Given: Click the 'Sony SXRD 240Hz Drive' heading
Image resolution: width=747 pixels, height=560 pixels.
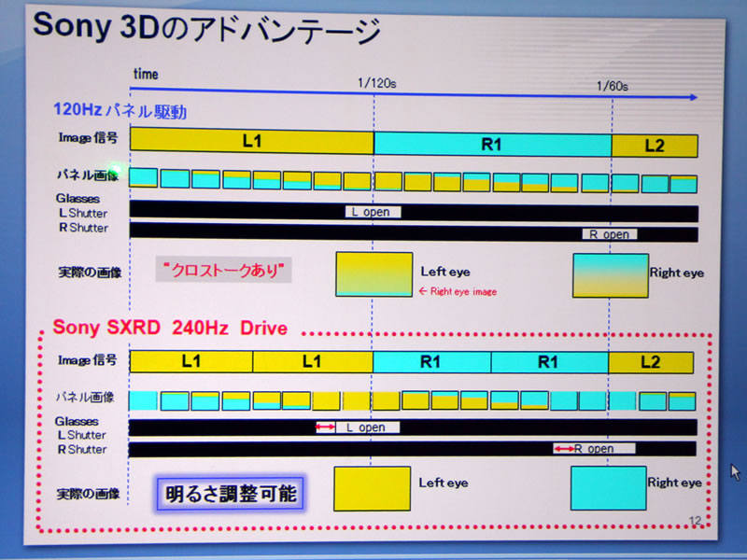Looking at the screenshot, I should tap(170, 328).
